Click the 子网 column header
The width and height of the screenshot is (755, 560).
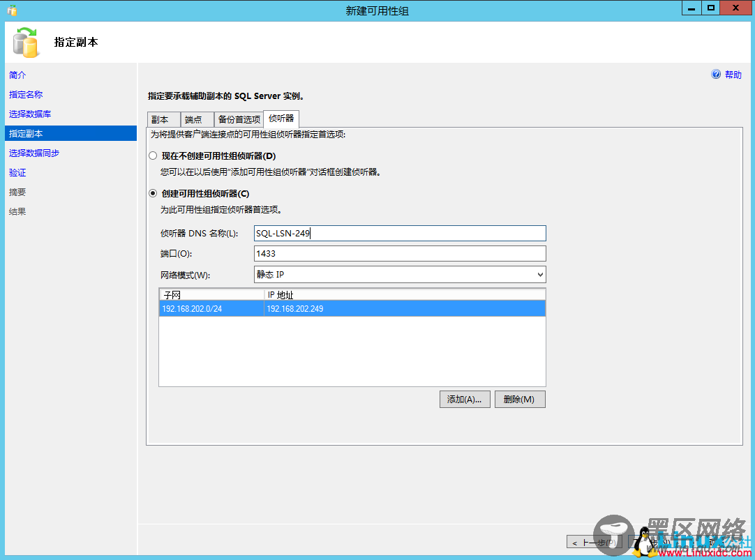(211, 294)
